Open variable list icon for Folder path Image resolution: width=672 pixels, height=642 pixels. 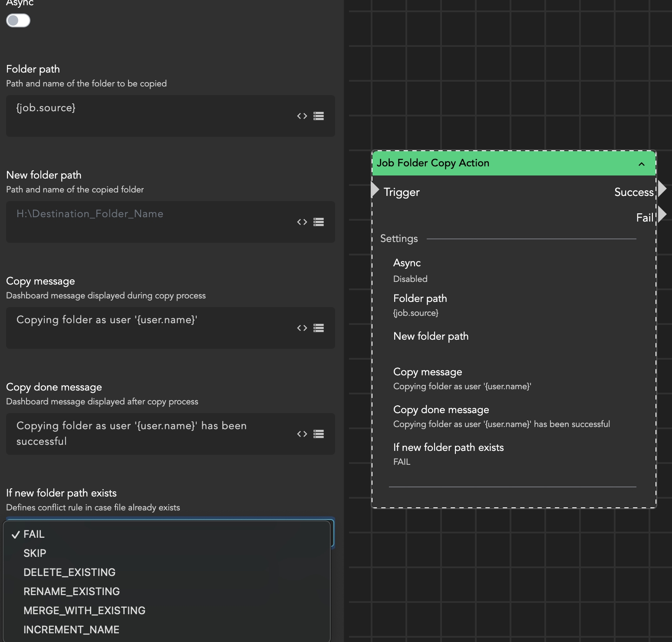pyautogui.click(x=319, y=116)
